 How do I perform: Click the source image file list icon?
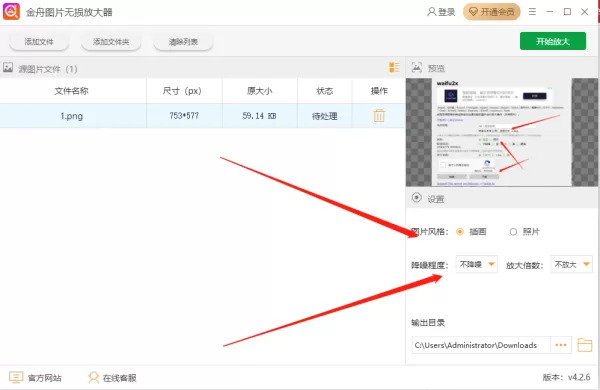coord(8,68)
